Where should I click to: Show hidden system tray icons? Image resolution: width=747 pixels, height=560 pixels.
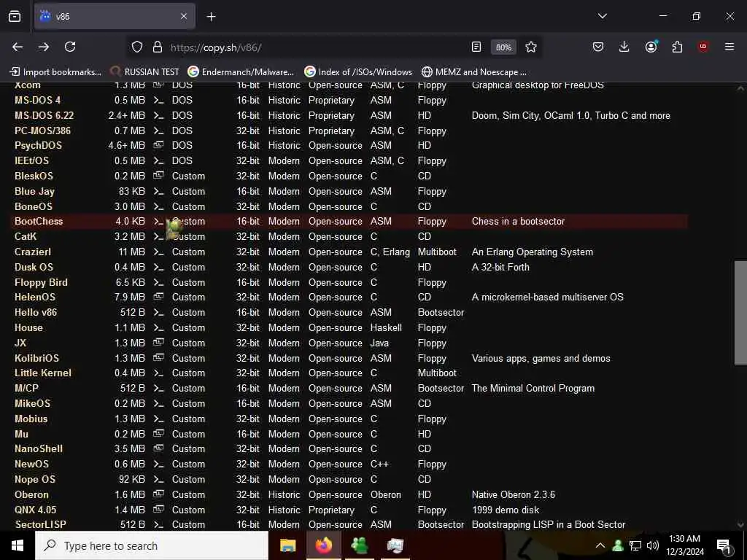click(x=600, y=545)
